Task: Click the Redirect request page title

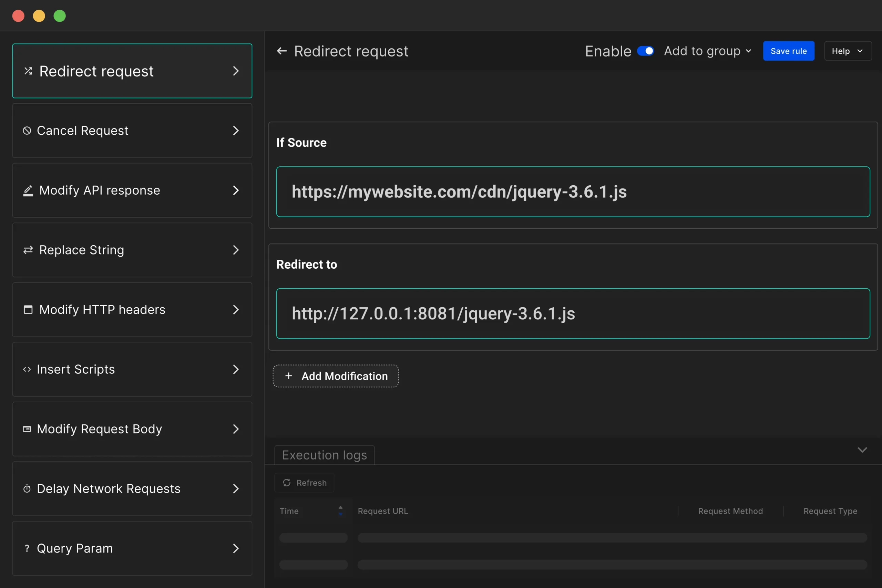Action: 351,51
